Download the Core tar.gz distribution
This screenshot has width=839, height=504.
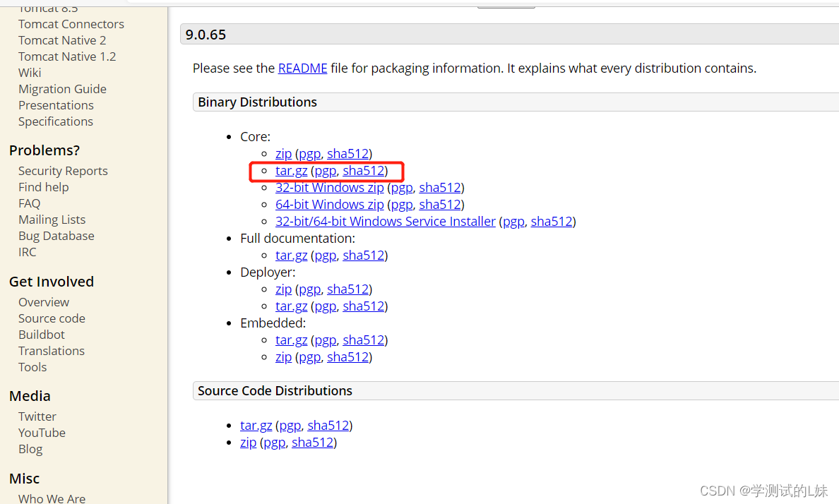(291, 171)
